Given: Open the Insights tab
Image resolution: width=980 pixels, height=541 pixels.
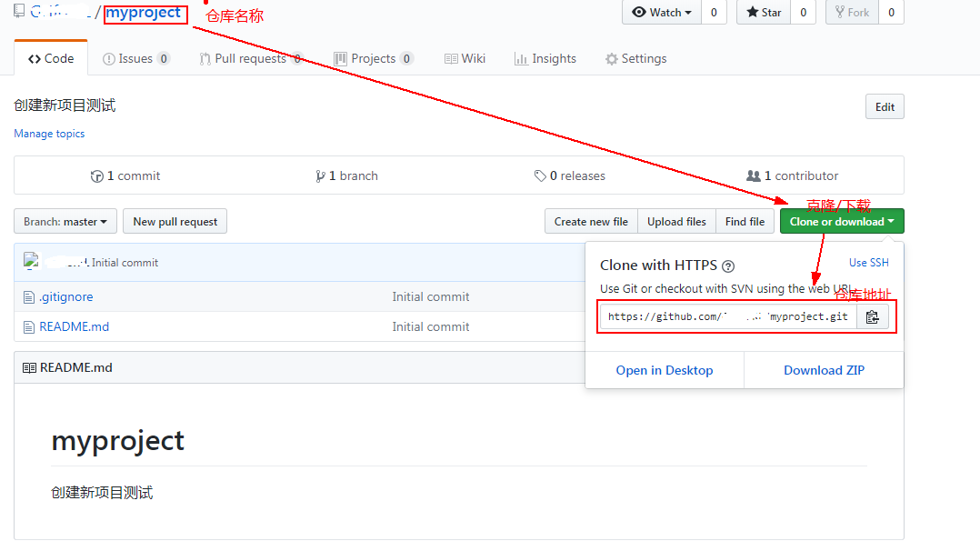Looking at the screenshot, I should pos(545,58).
